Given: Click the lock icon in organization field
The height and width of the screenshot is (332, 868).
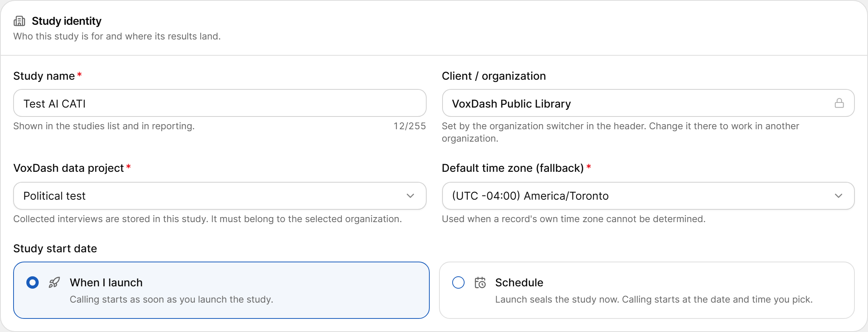Looking at the screenshot, I should point(839,103).
